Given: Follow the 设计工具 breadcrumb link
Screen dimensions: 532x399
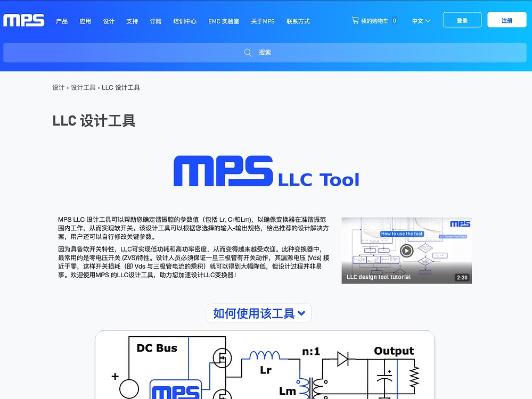Looking at the screenshot, I should click(x=83, y=87).
